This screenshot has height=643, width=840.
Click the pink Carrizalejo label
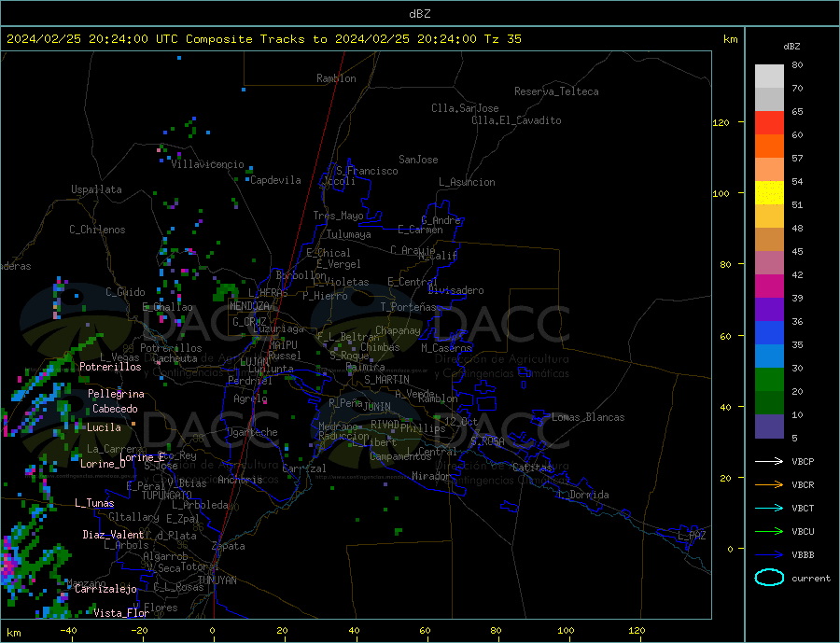(x=105, y=590)
